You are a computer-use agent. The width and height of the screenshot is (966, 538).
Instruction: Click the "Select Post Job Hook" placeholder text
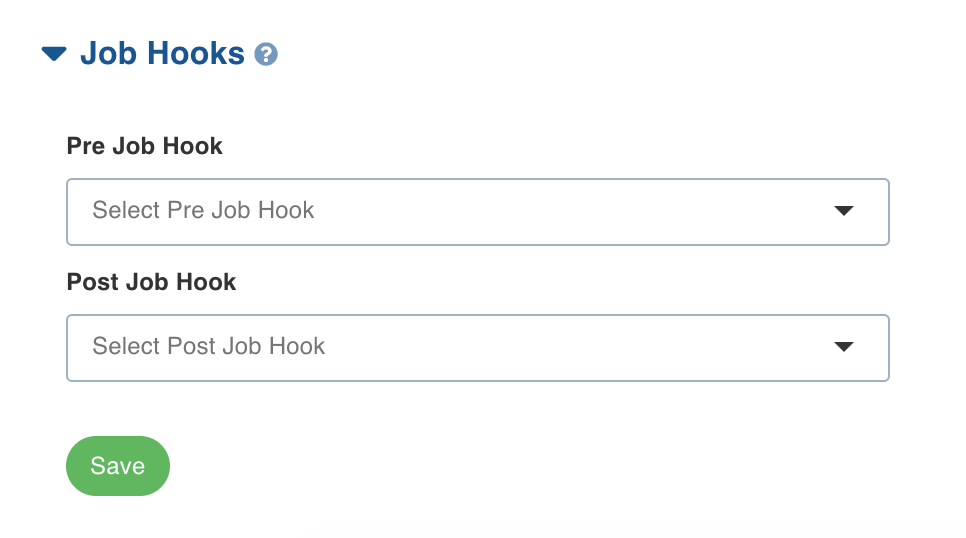pos(208,346)
